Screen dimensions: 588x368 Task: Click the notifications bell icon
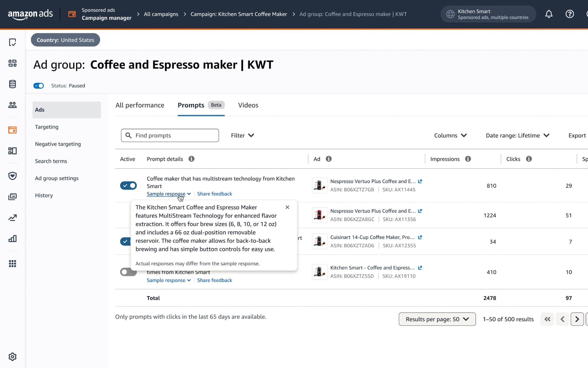(x=548, y=14)
